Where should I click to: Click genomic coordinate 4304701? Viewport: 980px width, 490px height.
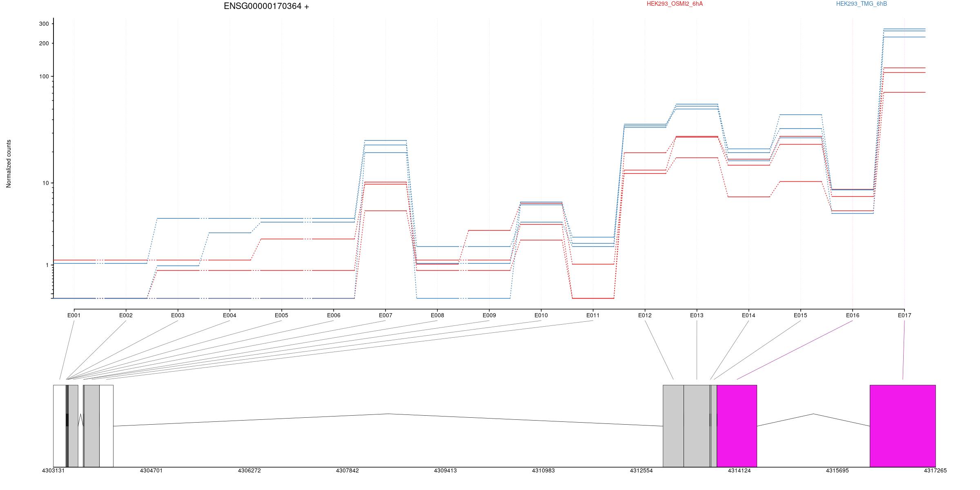(x=151, y=470)
